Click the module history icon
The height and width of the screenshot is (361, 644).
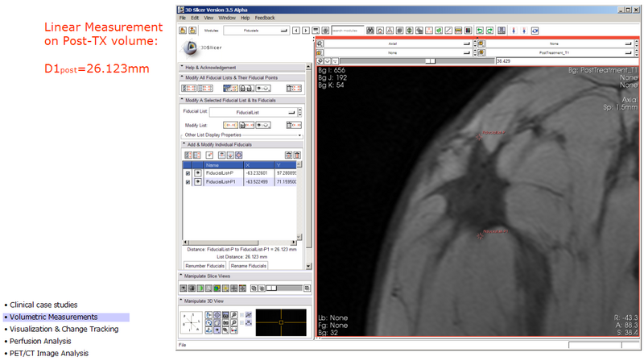(x=316, y=31)
